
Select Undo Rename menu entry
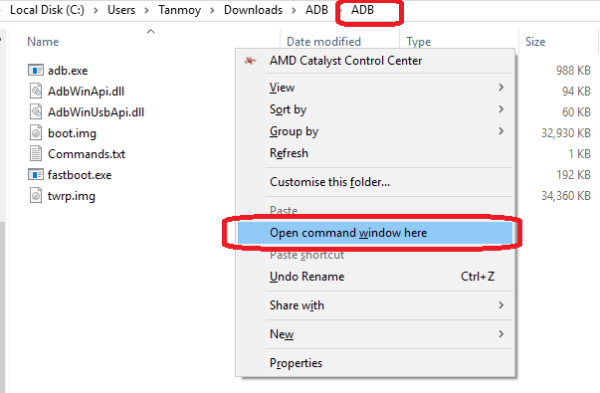pyautogui.click(x=307, y=276)
